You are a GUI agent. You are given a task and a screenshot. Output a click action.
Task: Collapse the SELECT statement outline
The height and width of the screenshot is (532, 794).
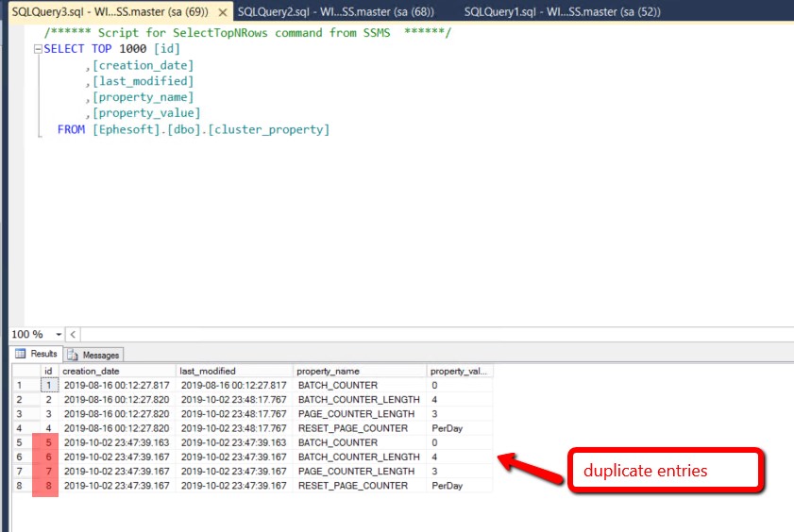click(38, 49)
